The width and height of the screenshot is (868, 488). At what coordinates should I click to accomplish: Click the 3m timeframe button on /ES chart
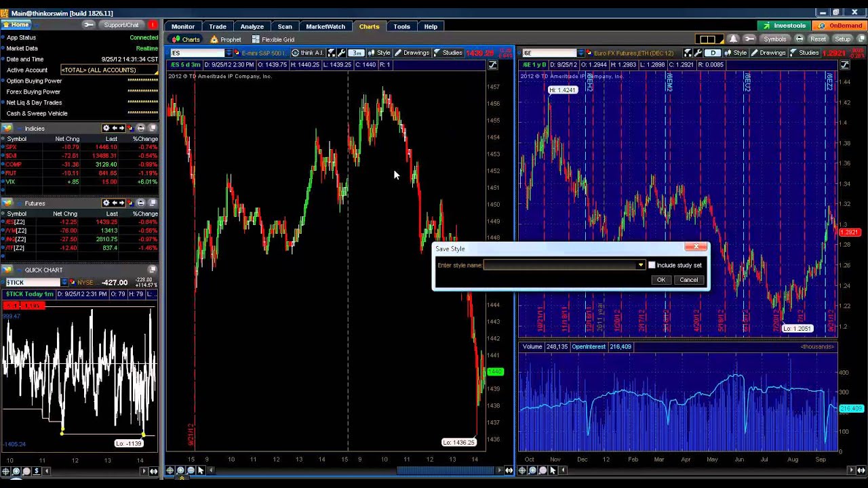tap(357, 53)
